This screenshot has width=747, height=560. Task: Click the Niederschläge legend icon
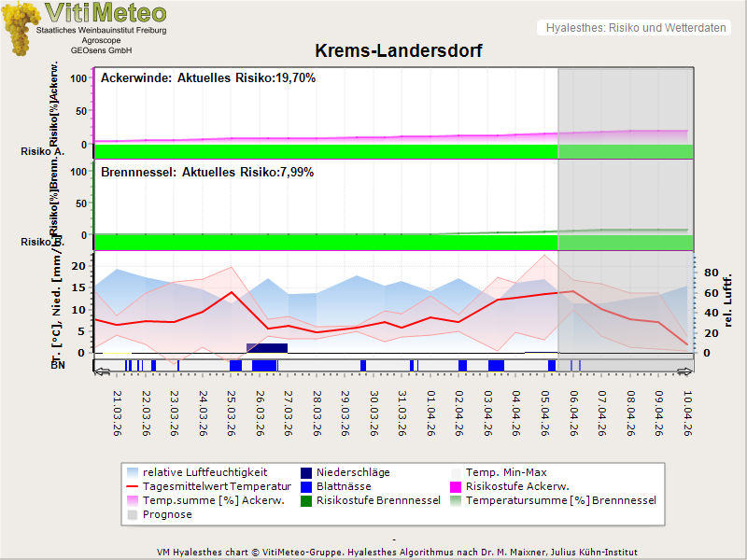click(x=306, y=472)
